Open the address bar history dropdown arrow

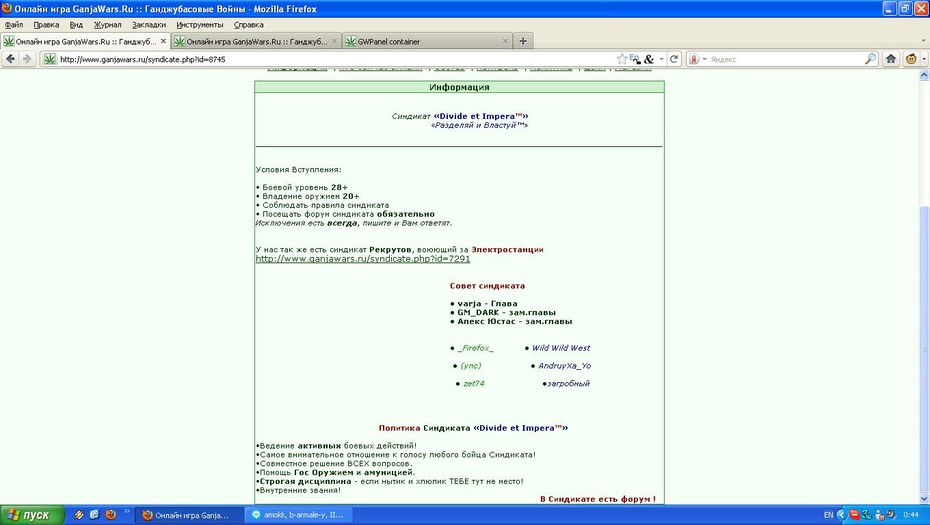(x=661, y=59)
